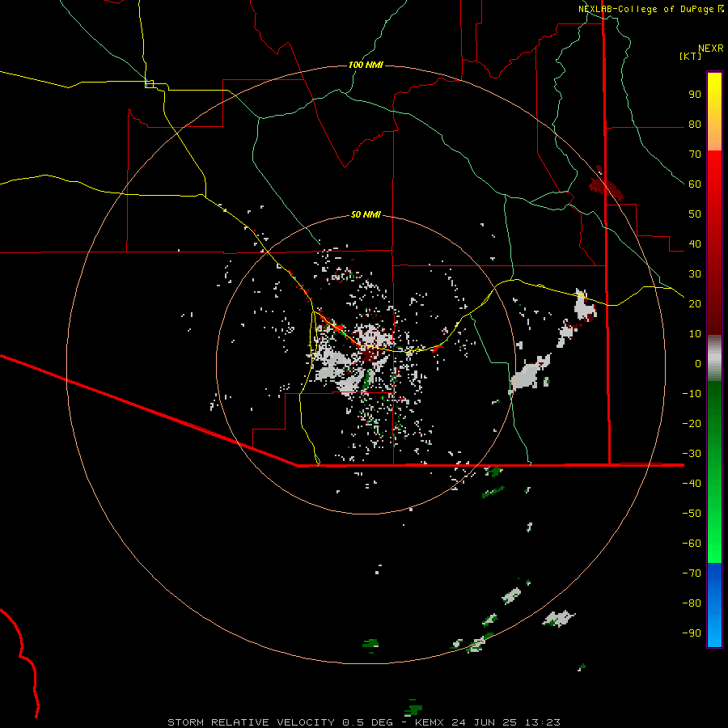
Task: Click the gray zero-velocity segment of color bar
Action: click(714, 358)
